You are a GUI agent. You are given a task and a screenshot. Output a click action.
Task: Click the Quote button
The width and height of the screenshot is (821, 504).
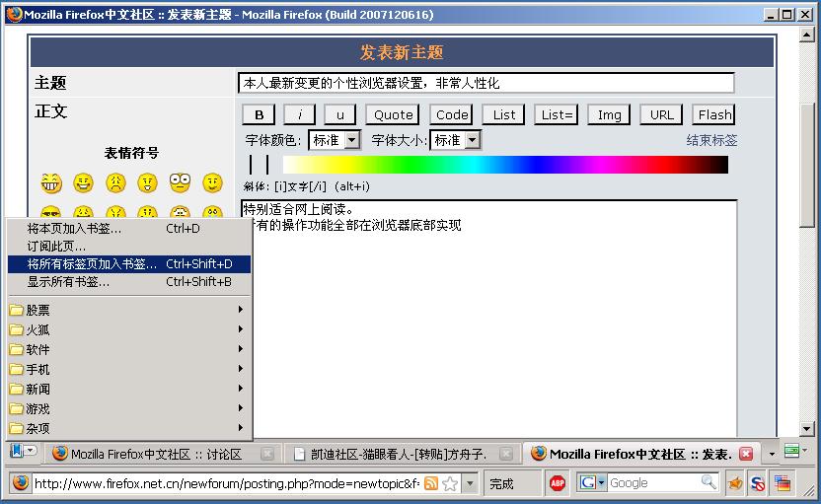[x=393, y=114]
